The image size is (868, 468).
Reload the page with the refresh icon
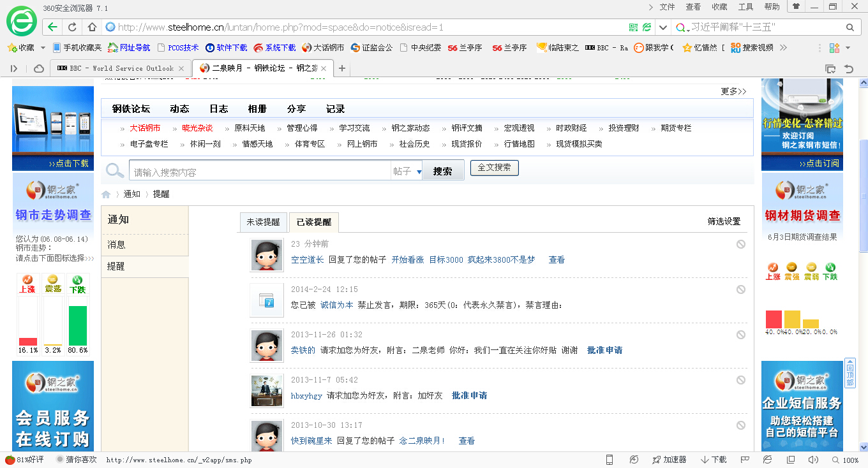(72, 27)
